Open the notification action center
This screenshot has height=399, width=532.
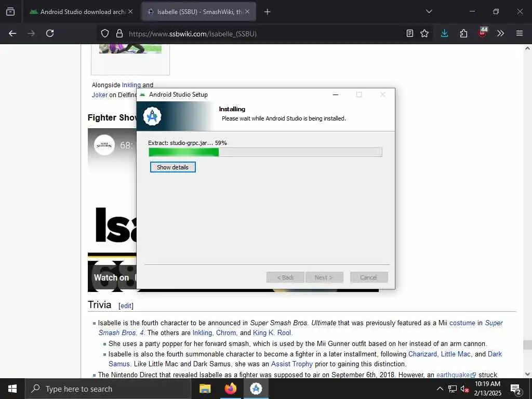pos(516,390)
